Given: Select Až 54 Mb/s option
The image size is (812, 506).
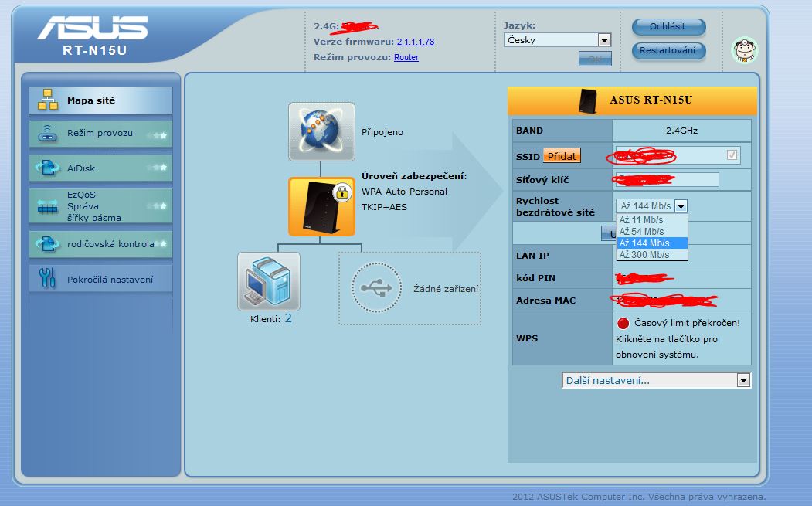Looking at the screenshot, I should [652, 232].
